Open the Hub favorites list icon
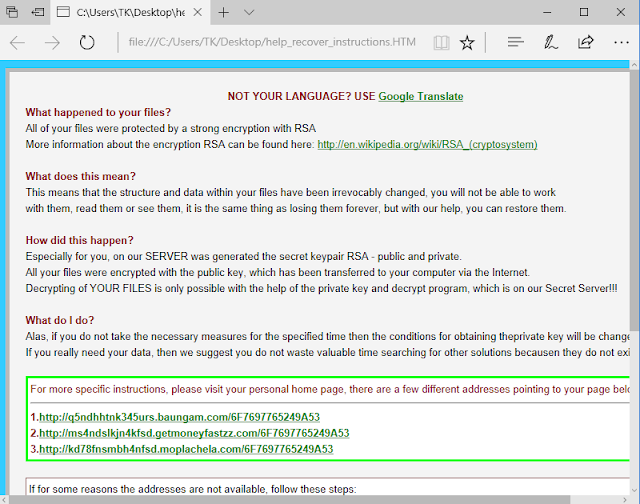Screen dimensions: 640x504 point(516,42)
